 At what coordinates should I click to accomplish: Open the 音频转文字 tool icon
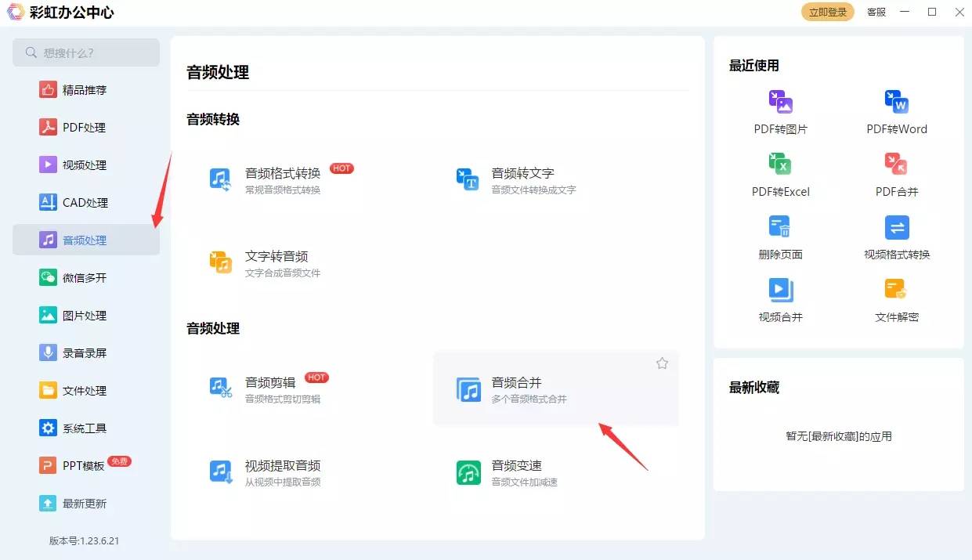pyautogui.click(x=467, y=179)
